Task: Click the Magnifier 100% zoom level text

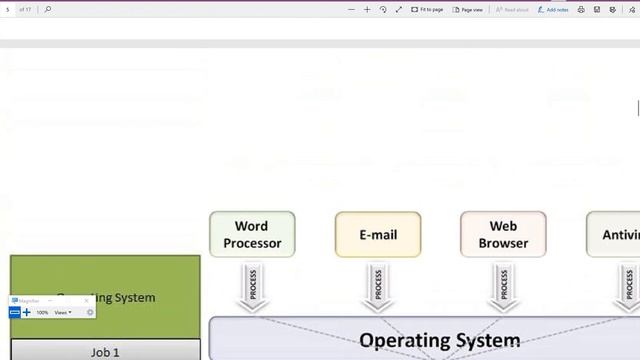Action: coord(42,313)
